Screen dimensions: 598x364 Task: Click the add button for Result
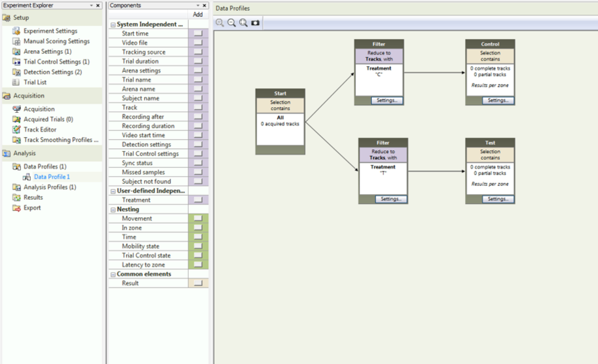tap(198, 283)
